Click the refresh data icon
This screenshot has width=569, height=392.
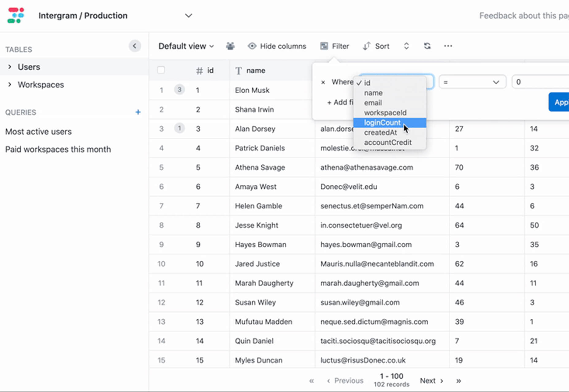427,46
